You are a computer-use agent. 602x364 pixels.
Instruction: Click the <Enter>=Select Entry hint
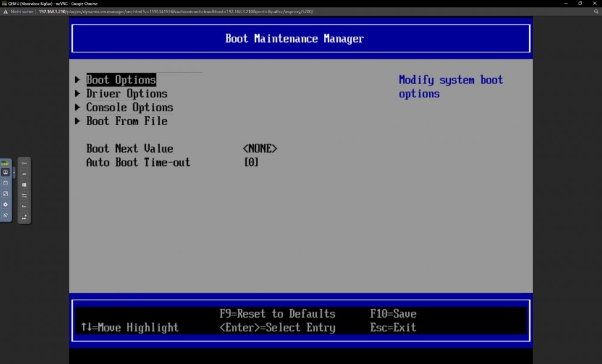[x=277, y=327]
